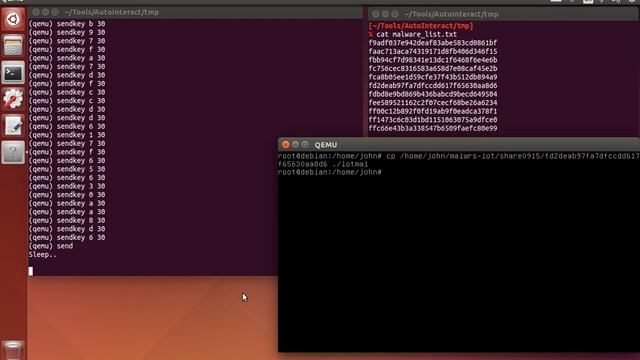
Task: Click line '(qemu) sendkey b 30'
Action: [x=67, y=24]
